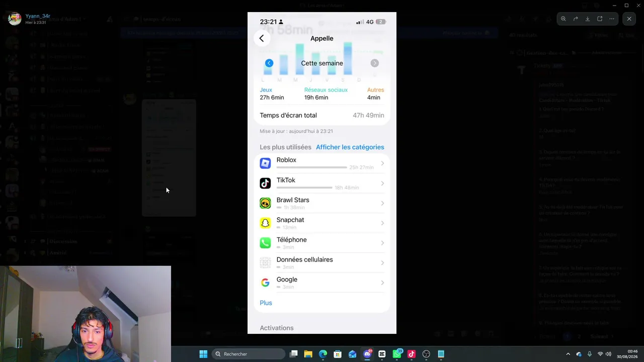Go to the previous week with blue arrow
The width and height of the screenshot is (644, 362).
coord(269,63)
